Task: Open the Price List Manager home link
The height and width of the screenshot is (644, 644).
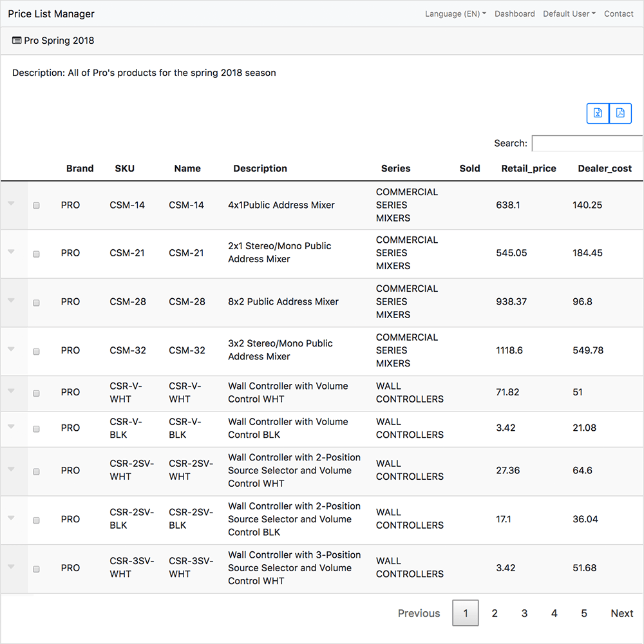Action: 52,14
